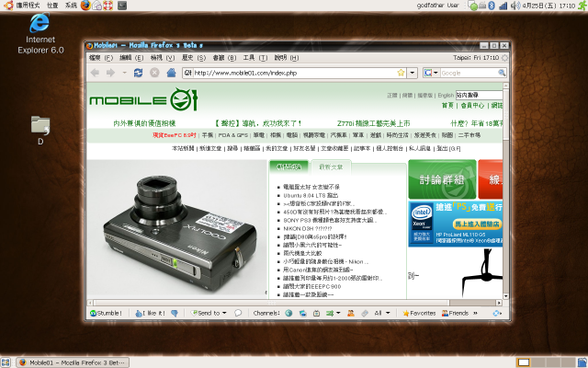Open the 說明 (H) menu

[x=286, y=57]
